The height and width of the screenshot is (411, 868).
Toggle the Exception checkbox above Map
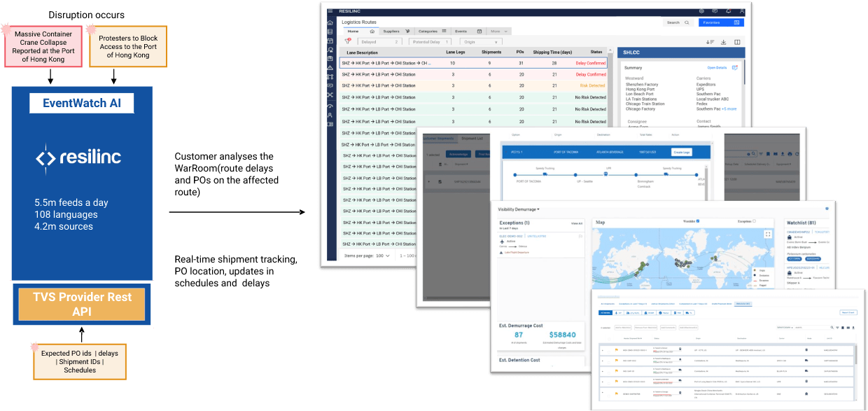[753, 221]
